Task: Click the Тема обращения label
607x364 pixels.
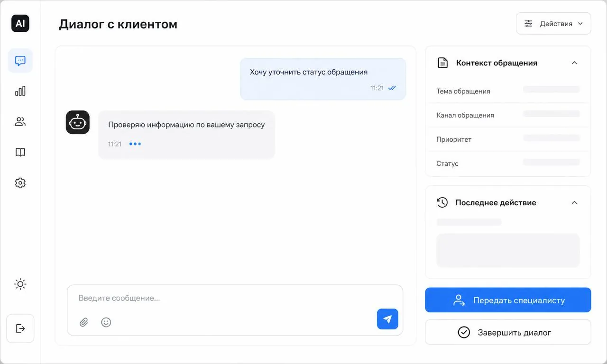Action: 463,91
